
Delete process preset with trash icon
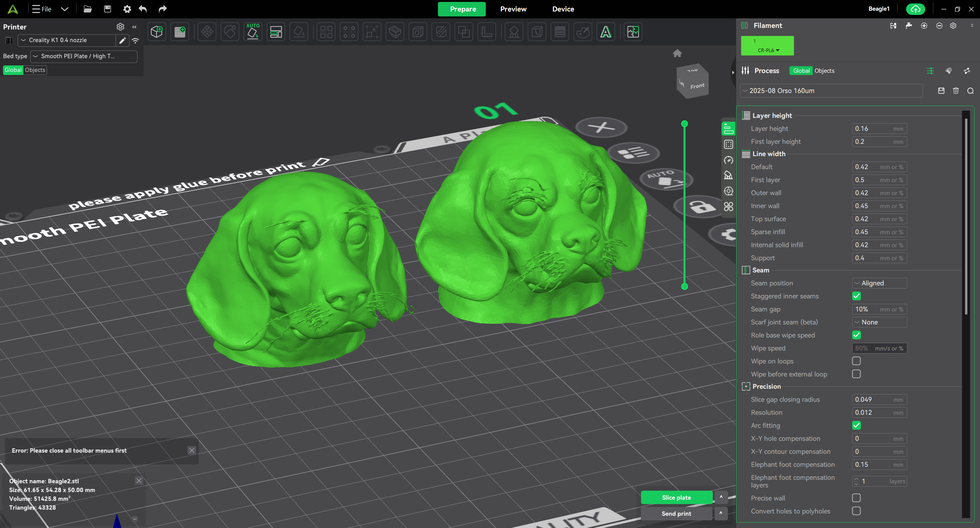(956, 91)
